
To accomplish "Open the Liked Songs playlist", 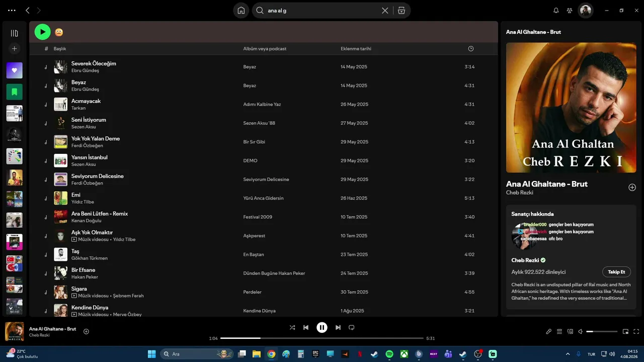I will click(14, 70).
